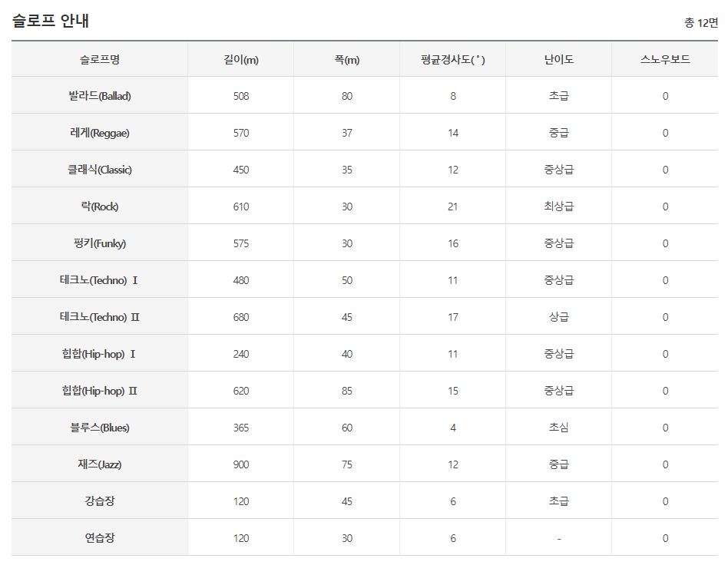
Task: Click the 평균경사도 column header
Action: (452, 59)
